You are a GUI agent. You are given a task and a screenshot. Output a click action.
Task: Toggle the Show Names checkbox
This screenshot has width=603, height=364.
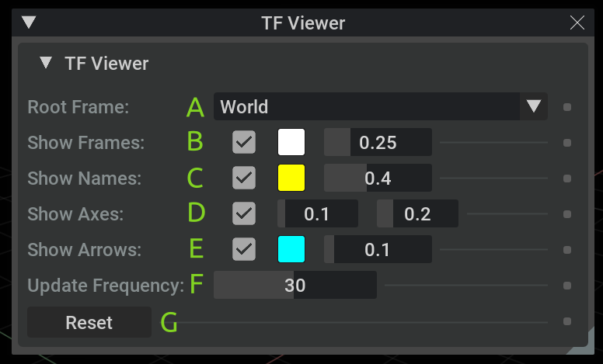coord(245,179)
